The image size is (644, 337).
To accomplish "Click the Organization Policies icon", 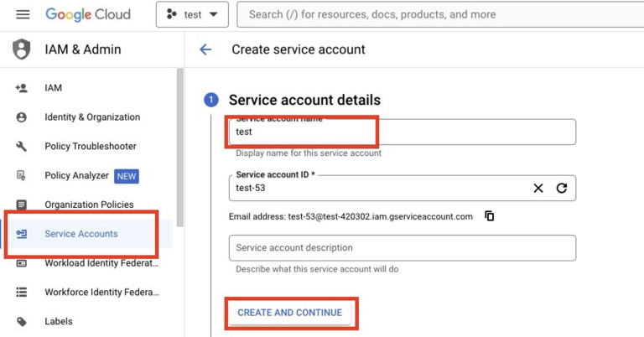I will tap(22, 205).
